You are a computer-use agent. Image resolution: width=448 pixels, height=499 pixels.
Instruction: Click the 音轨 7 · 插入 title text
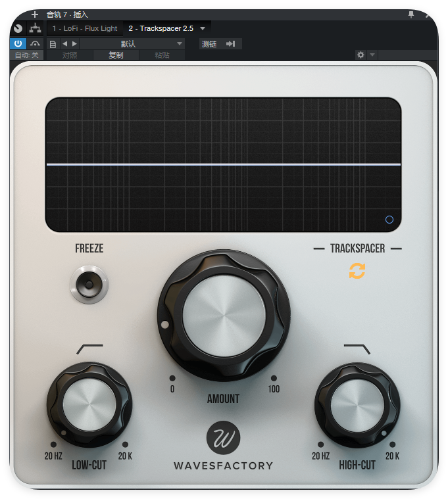[67, 14]
